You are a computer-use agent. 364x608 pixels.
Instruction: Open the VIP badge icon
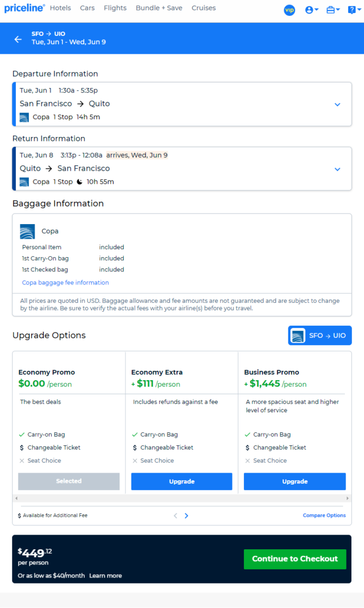pos(289,10)
